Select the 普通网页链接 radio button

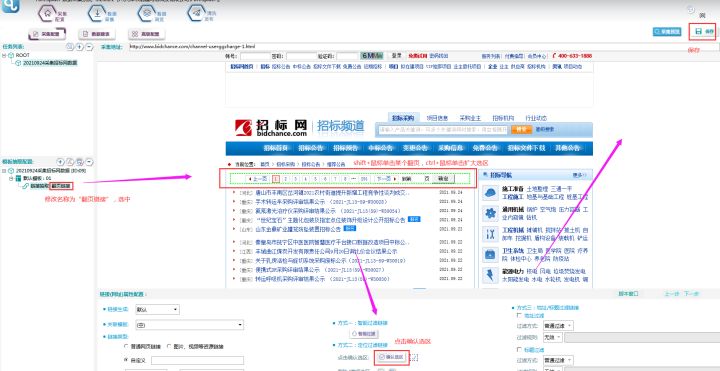[127, 346]
